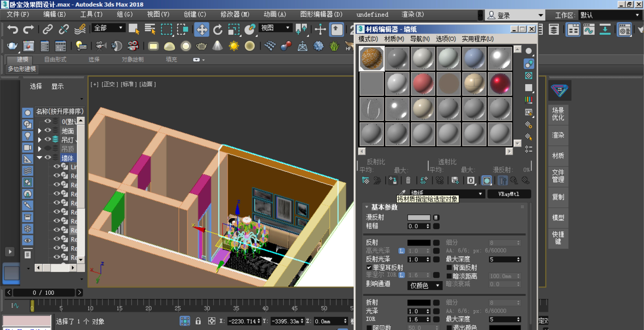Screen dimensions: 644x330
Task: Toggle the backlight icon in material editor
Action: 528,64
